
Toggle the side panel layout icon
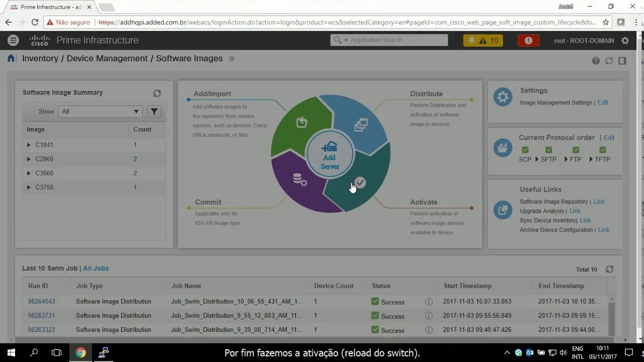pyautogui.click(x=622, y=61)
